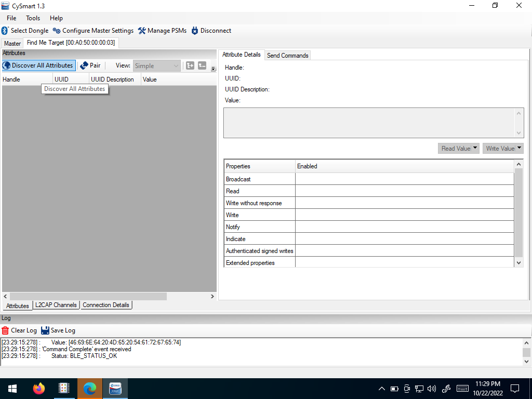532x399 pixels.
Task: Show hidden system tray icons
Action: [x=382, y=389]
